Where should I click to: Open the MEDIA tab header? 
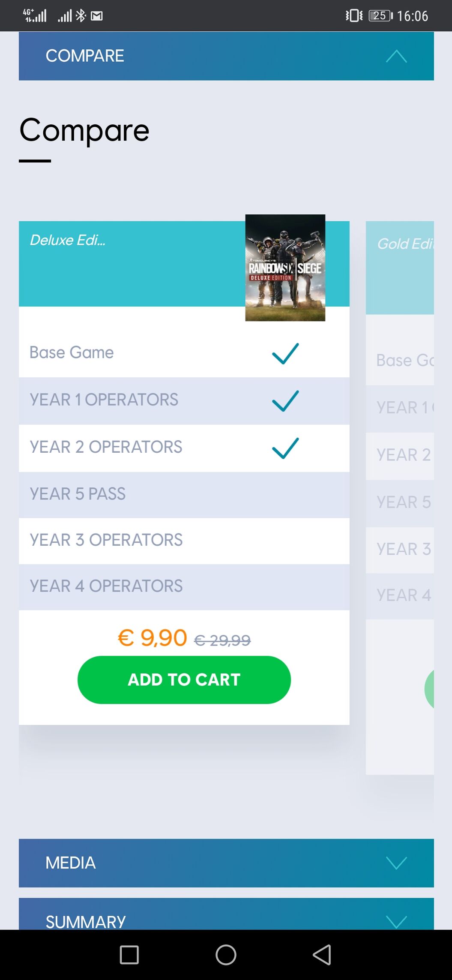pos(226,863)
